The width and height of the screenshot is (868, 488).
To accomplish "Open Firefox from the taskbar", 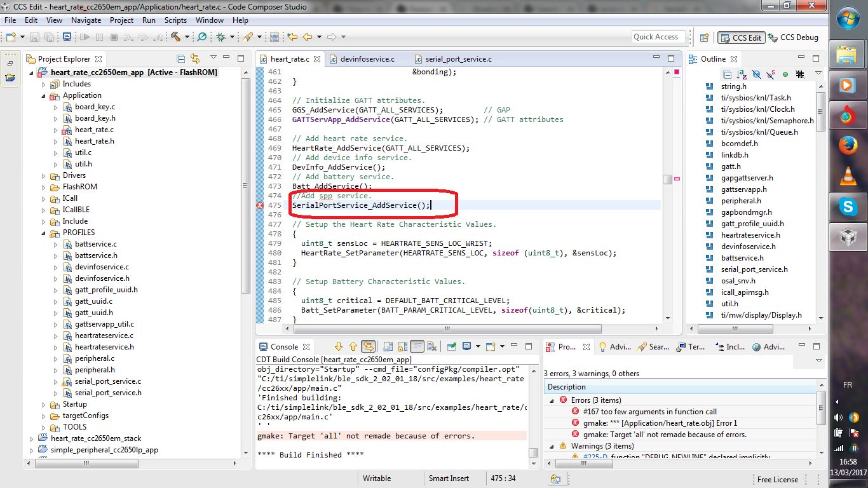I will coord(848,146).
